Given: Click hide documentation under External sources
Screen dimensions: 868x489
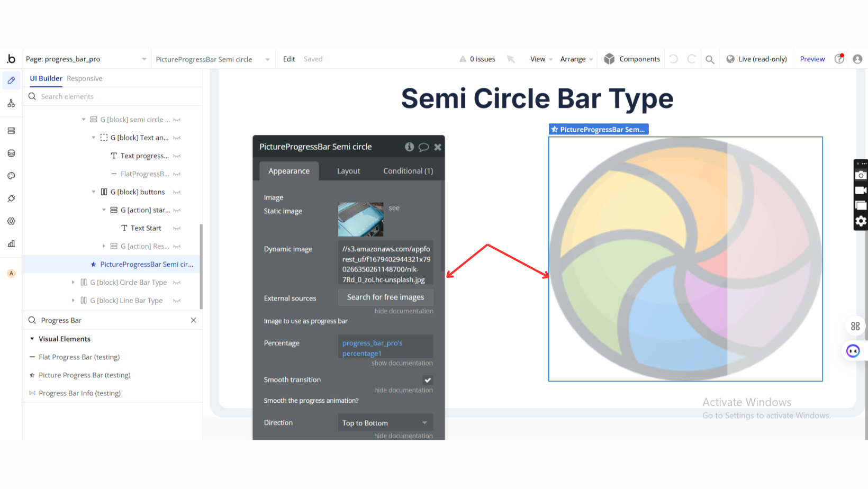Looking at the screenshot, I should [404, 311].
